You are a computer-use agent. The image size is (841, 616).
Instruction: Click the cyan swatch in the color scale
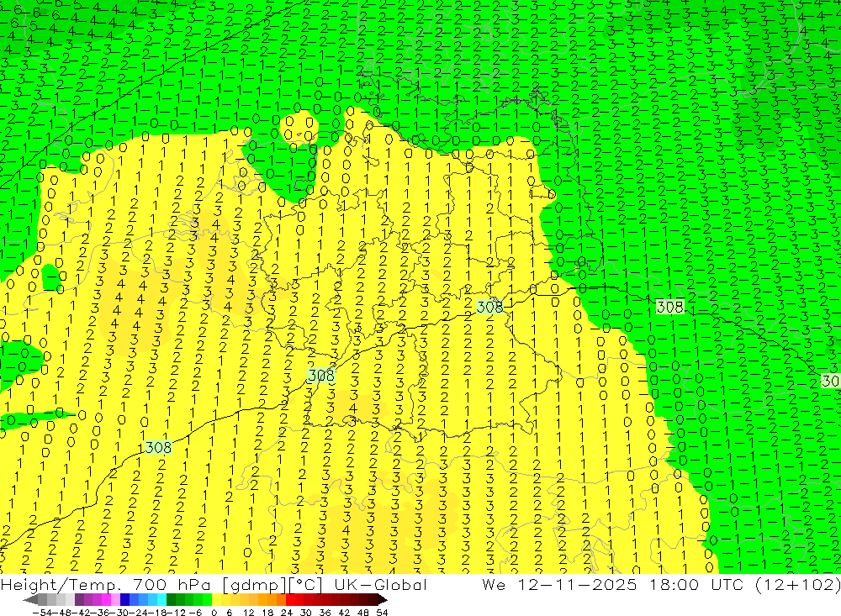click(x=161, y=600)
